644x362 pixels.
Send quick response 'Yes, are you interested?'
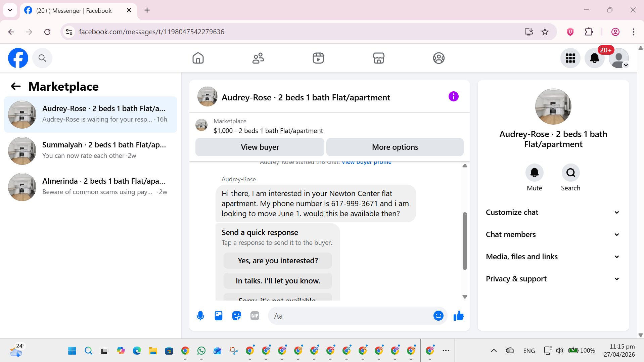pyautogui.click(x=278, y=261)
